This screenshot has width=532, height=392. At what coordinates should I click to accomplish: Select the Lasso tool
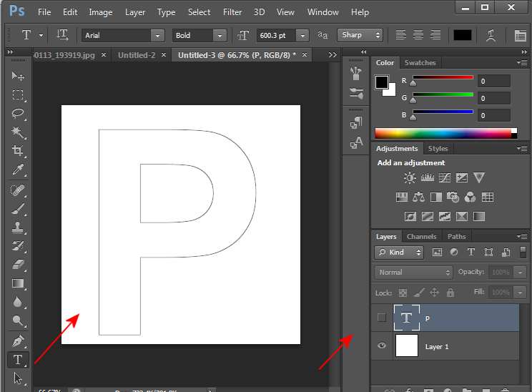point(19,114)
